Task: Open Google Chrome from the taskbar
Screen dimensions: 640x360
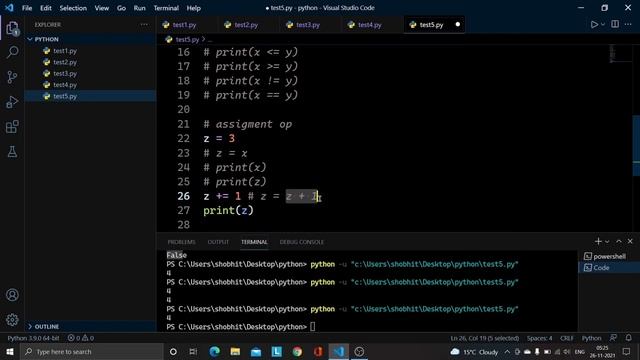Action: [297, 351]
